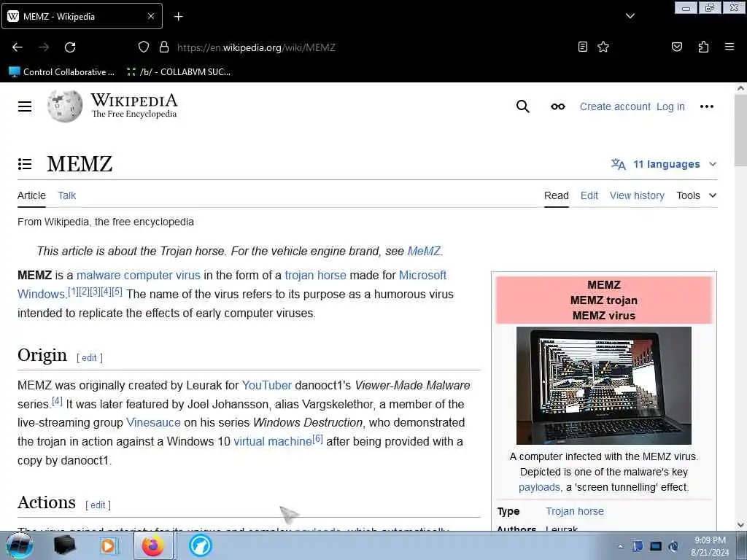Screen dimensions: 747x560
Task: Open the shield tracking protection icon
Action: [144, 47]
